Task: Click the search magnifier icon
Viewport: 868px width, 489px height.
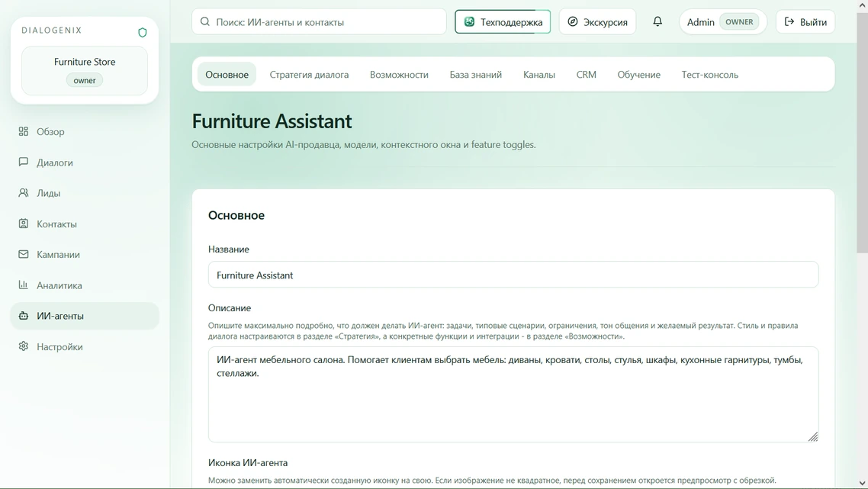Action: (x=205, y=21)
